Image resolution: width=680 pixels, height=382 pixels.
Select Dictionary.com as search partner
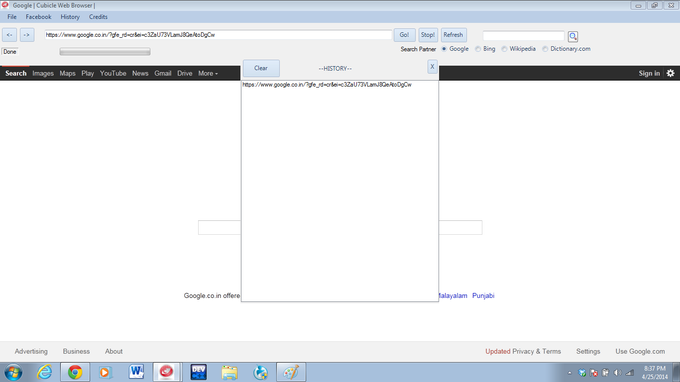click(x=566, y=49)
